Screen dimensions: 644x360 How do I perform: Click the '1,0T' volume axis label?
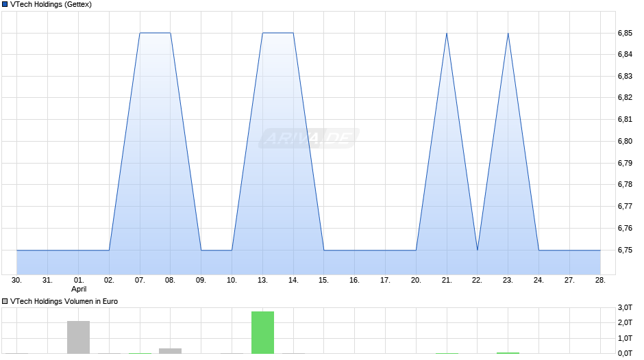[625, 338]
